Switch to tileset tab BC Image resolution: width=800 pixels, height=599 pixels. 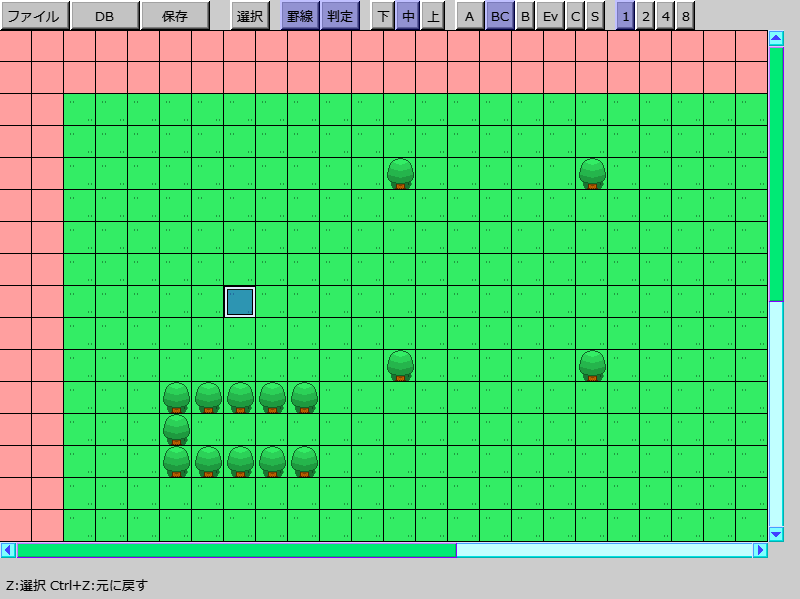(499, 16)
